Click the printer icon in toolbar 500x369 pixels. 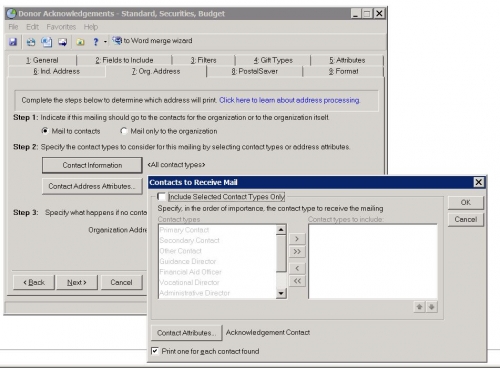click(31, 42)
